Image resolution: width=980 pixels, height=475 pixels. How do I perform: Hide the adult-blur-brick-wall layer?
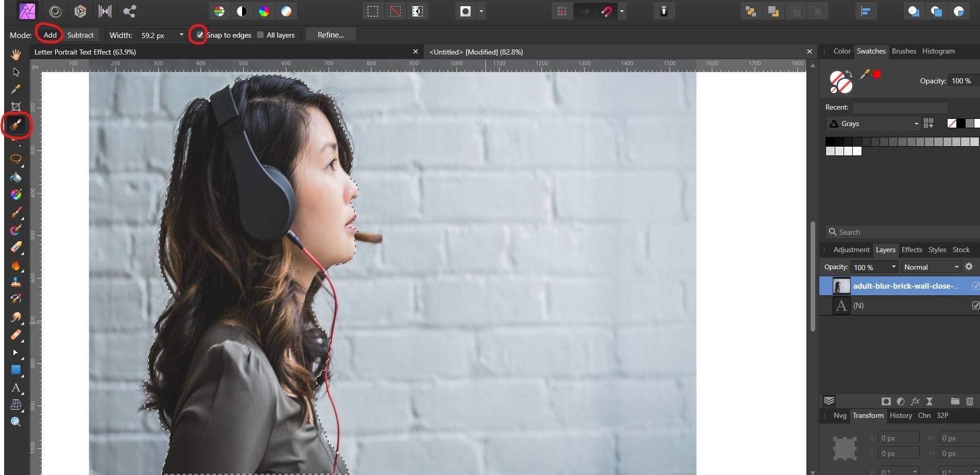(975, 286)
